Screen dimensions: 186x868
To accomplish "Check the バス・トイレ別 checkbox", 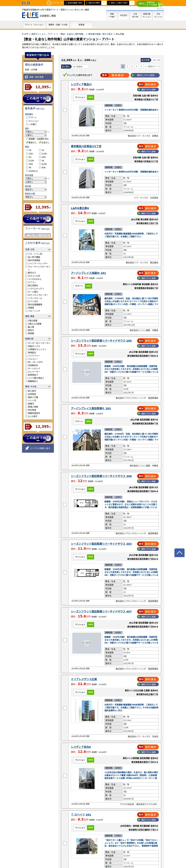I will (26, 254).
